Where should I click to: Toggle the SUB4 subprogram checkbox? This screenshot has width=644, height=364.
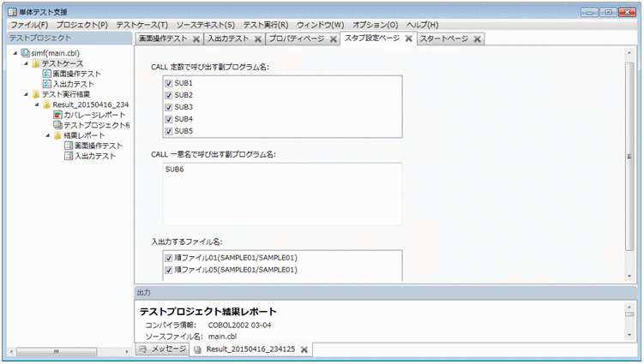coord(168,119)
